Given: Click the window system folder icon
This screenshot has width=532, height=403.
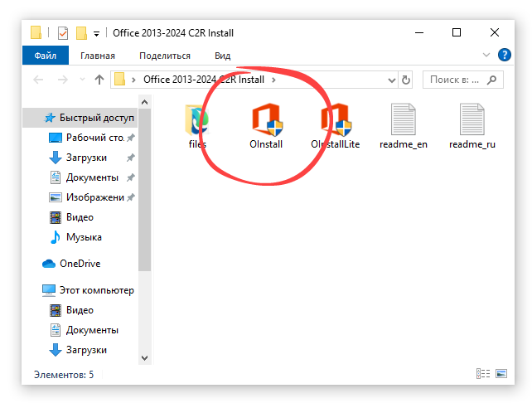Looking at the screenshot, I should pos(36,33).
